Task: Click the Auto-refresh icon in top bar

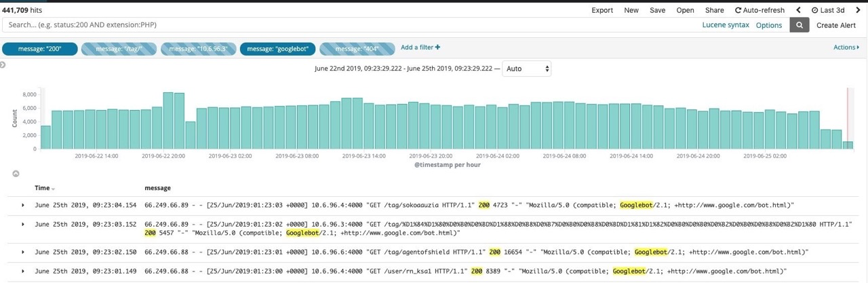Action: point(738,10)
